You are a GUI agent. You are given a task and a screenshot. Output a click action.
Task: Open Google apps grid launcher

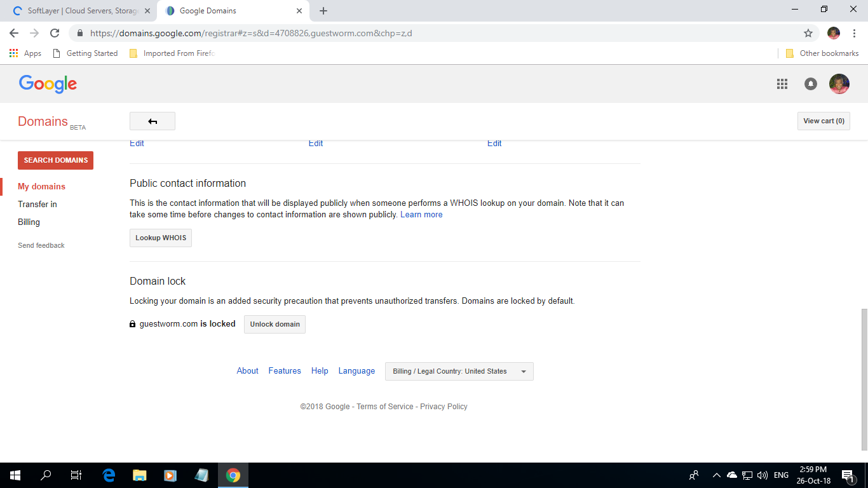tap(782, 84)
